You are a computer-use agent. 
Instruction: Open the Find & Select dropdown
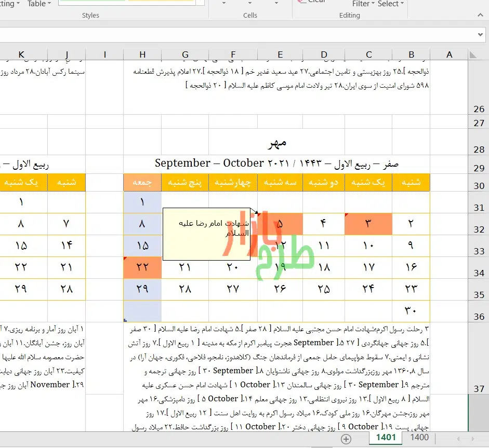(x=391, y=4)
